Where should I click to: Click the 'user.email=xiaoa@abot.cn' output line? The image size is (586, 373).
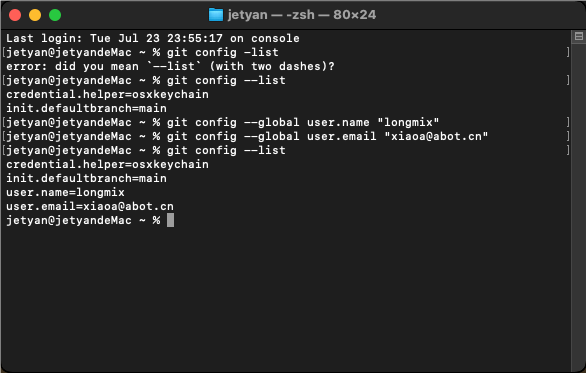click(x=90, y=206)
